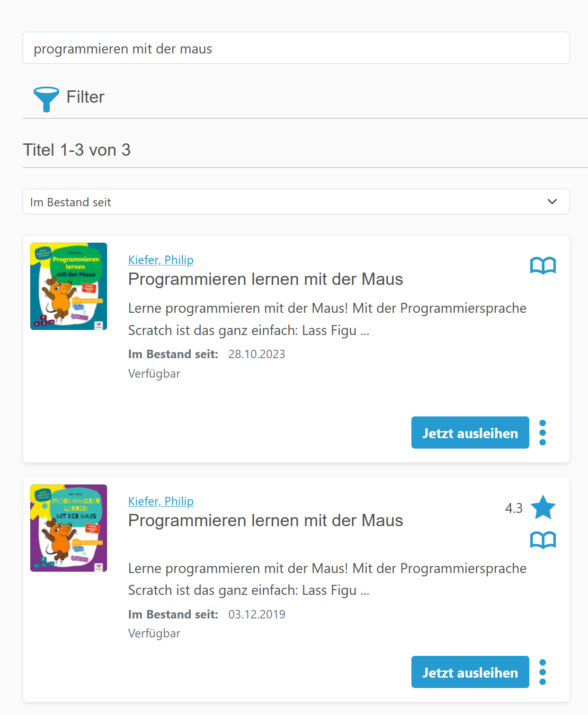Expand the Filter options label
This screenshot has width=588, height=715.
tap(85, 97)
